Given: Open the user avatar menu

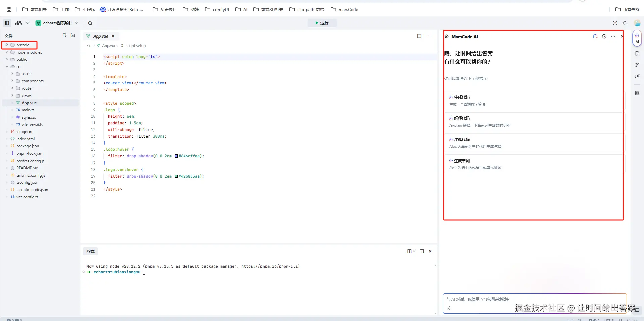Looking at the screenshot, I should coord(637,23).
